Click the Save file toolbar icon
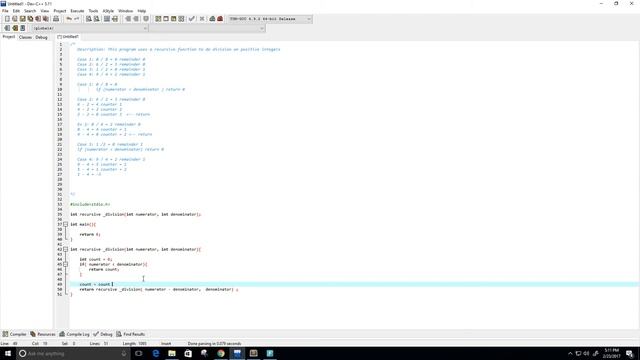640x360 pixels. click(22, 19)
